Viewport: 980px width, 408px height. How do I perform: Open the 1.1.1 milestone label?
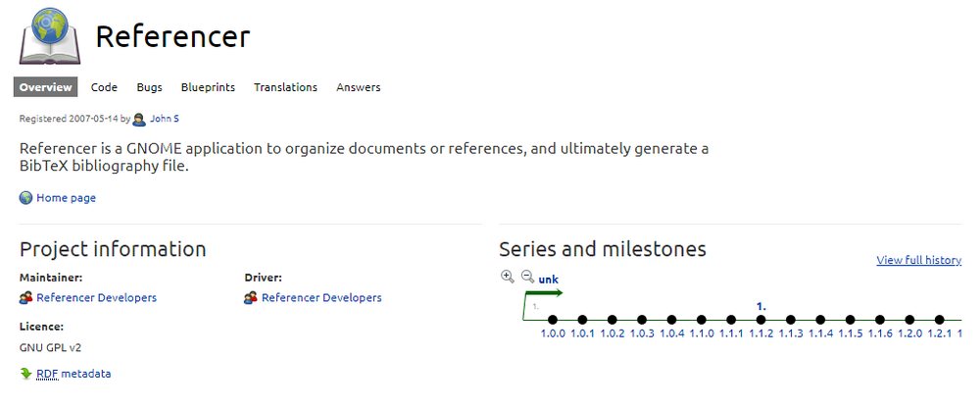(731, 333)
